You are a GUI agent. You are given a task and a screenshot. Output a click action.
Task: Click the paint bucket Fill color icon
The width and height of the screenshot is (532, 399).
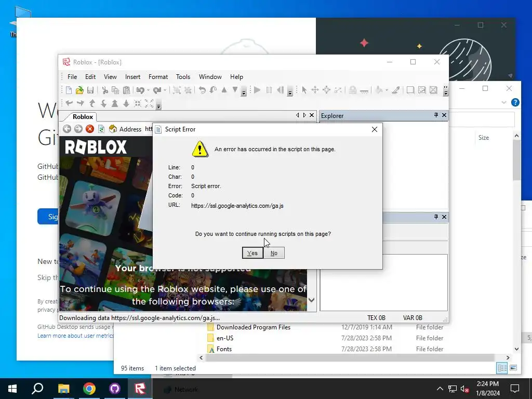click(x=379, y=90)
